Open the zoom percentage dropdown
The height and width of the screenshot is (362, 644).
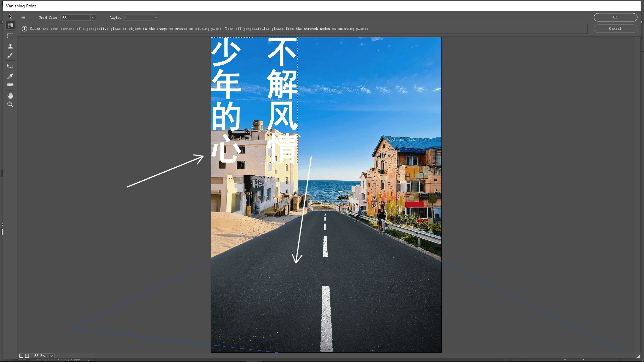point(51,356)
